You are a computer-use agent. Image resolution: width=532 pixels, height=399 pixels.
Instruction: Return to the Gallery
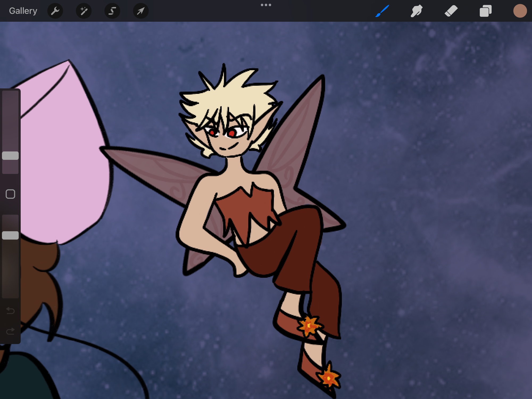(x=23, y=11)
